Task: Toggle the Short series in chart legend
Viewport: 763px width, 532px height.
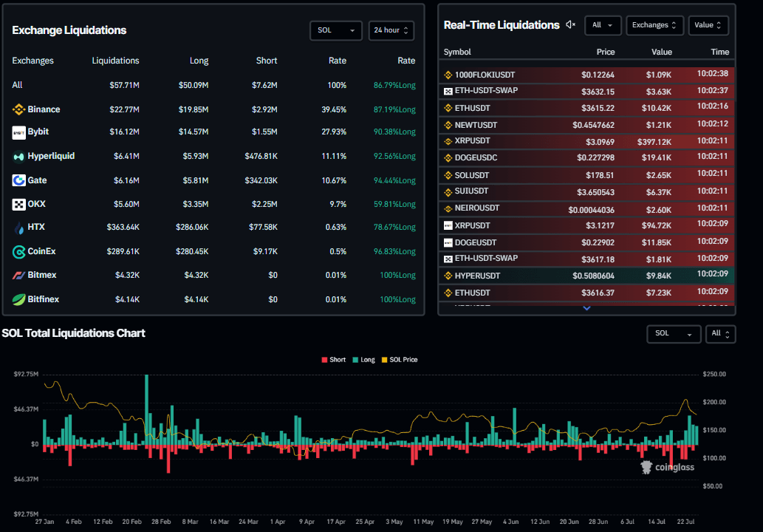Action: pos(332,360)
